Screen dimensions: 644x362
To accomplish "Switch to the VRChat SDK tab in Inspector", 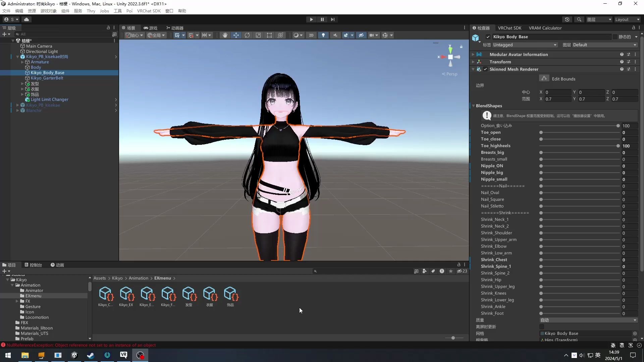I will click(509, 28).
